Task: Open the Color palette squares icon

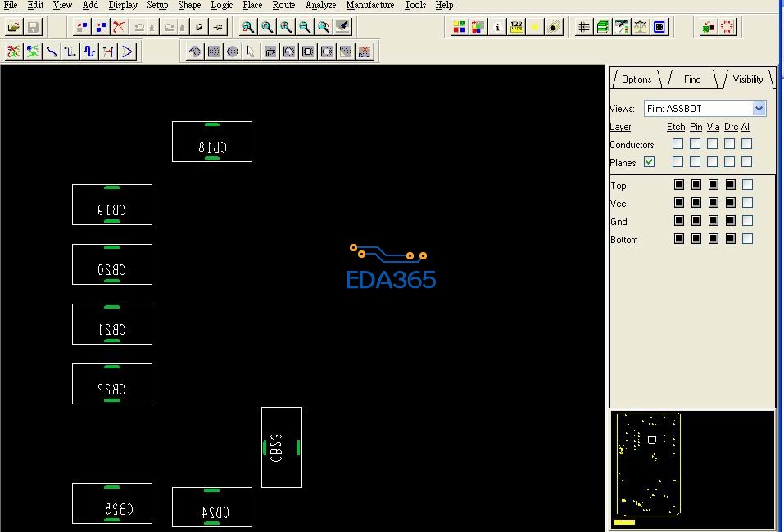Action: 459,27
